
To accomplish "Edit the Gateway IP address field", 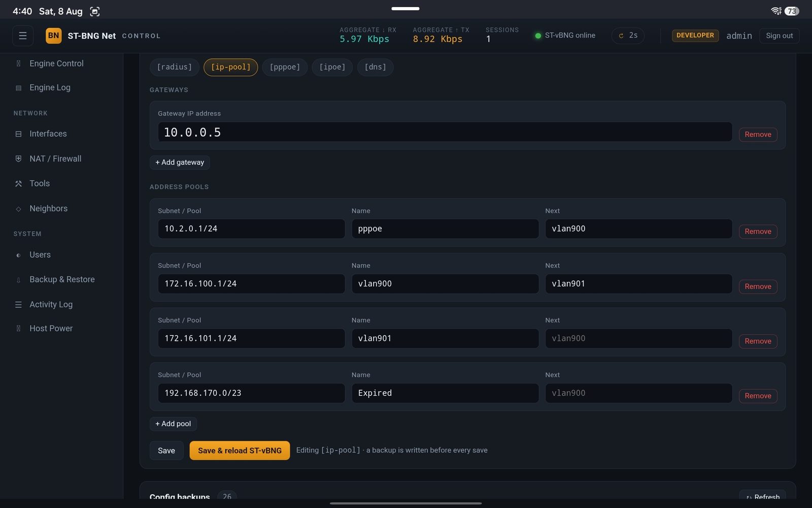I will point(445,132).
